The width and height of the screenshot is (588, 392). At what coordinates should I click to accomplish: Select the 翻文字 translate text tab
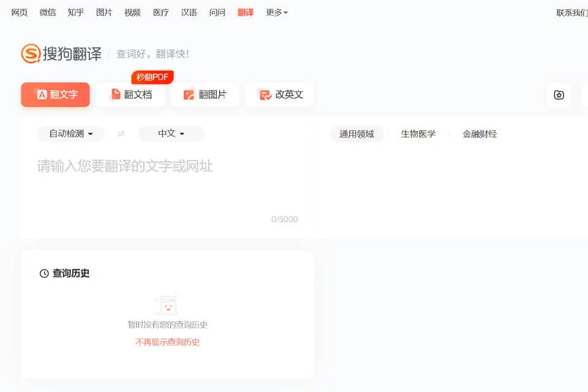(56, 94)
